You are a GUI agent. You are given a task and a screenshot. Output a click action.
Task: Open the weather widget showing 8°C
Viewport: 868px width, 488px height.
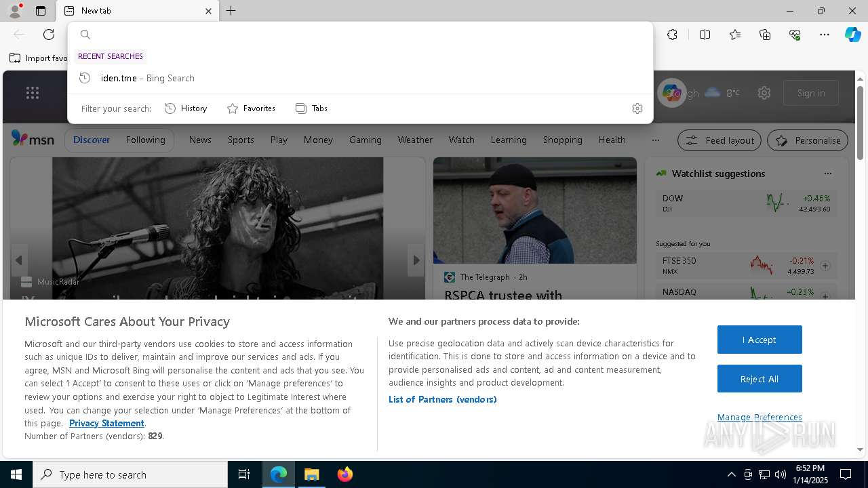click(x=722, y=93)
